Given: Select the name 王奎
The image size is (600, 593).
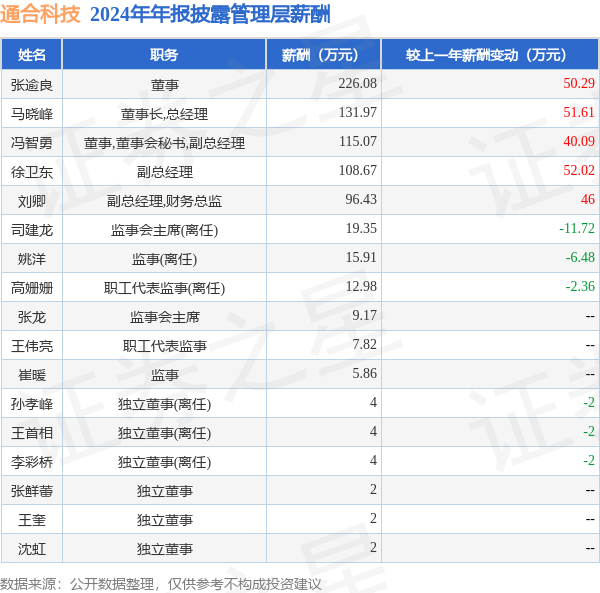Looking at the screenshot, I should (x=31, y=521).
